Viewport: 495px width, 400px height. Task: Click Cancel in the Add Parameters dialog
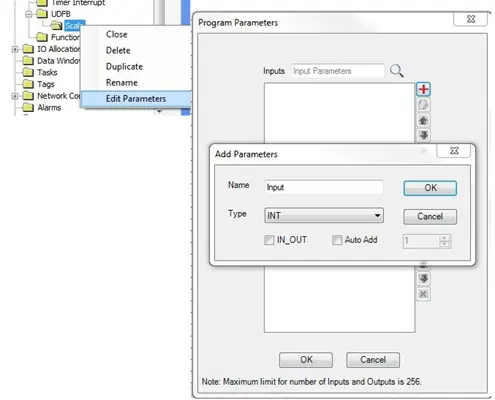tap(430, 217)
